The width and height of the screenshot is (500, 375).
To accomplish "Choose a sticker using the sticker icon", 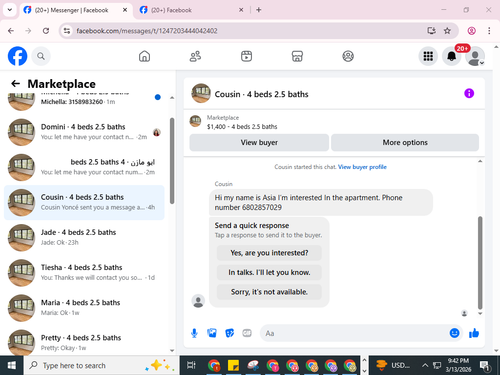I will tap(229, 333).
